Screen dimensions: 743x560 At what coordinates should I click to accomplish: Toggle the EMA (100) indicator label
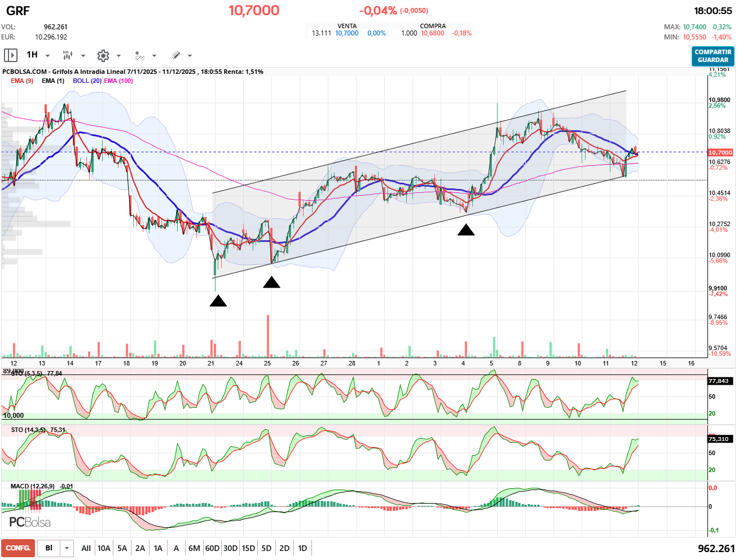coord(118,81)
